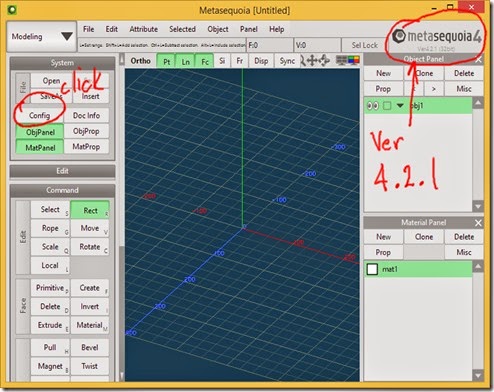Image resolution: width=494 pixels, height=392 pixels.
Task: Click the Metasequoia app icon in title bar
Action: [x=12, y=10]
